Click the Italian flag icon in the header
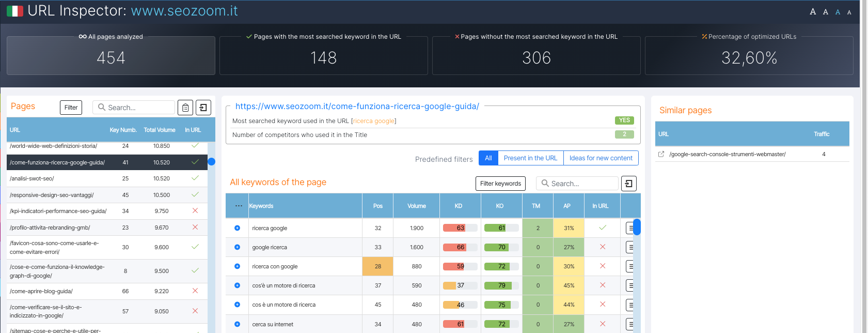 tap(15, 11)
